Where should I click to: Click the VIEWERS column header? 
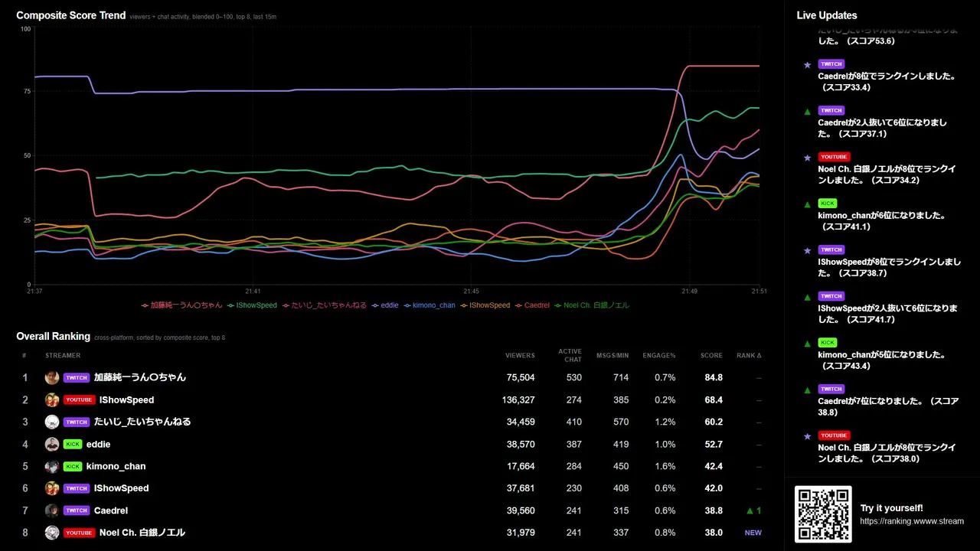coord(520,356)
